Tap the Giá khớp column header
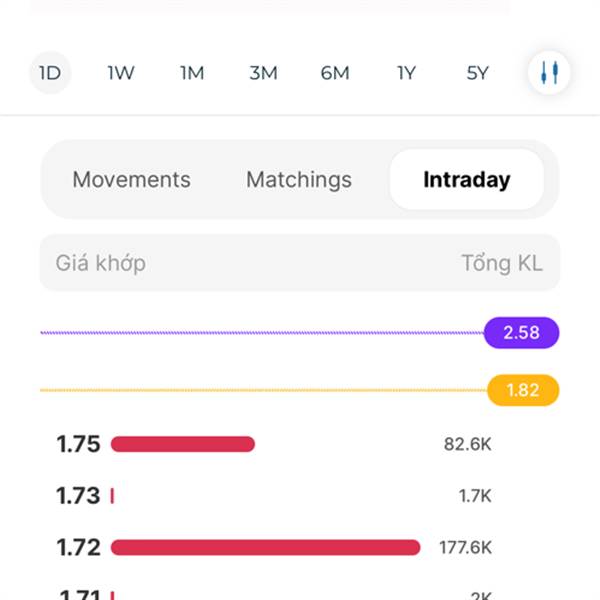The image size is (600, 600). coord(101,263)
